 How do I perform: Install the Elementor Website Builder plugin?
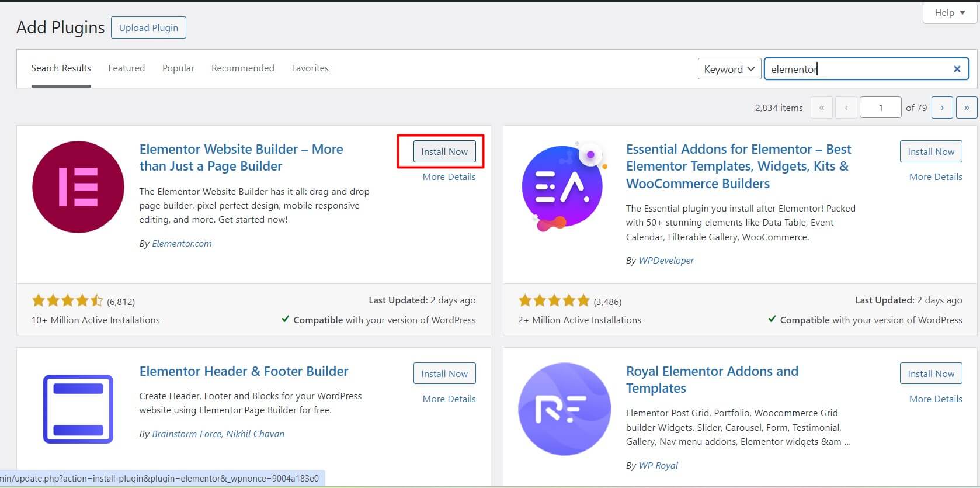coord(444,151)
